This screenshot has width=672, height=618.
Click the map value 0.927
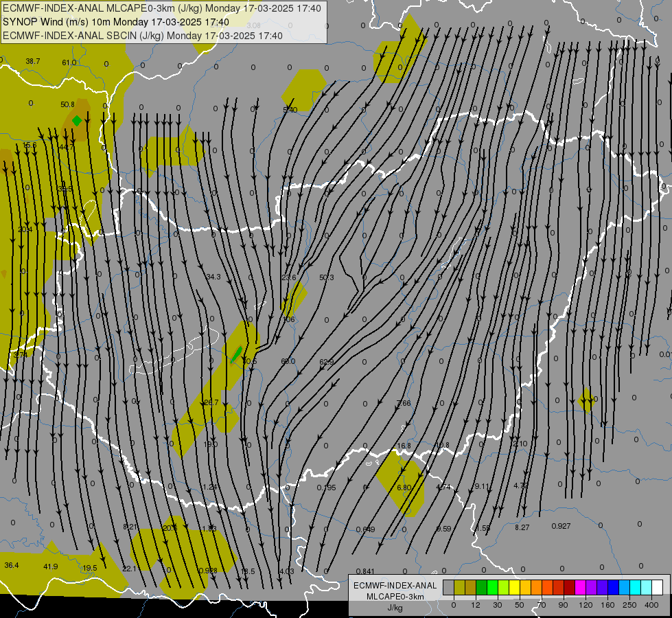coord(561,526)
